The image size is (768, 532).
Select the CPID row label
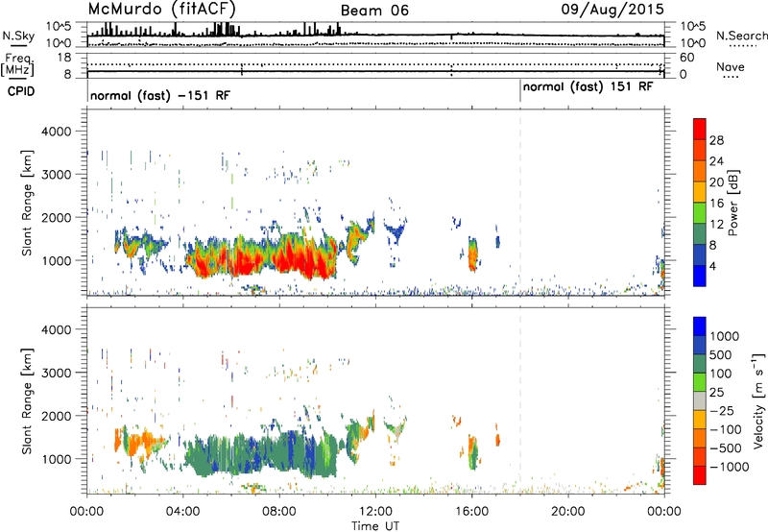(x=21, y=91)
